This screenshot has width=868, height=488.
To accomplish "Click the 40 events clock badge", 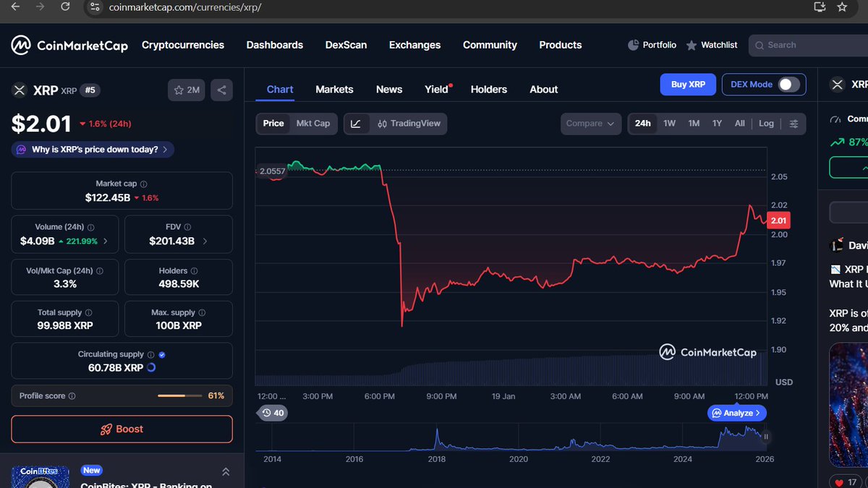I will coord(273,413).
